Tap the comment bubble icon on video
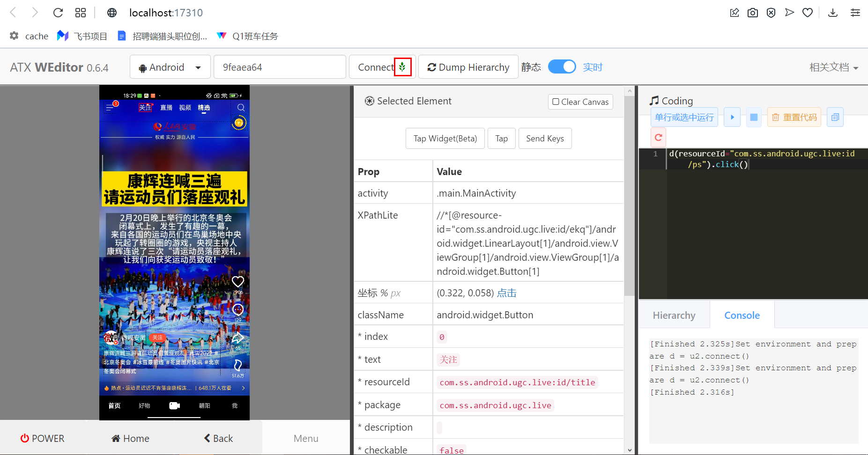Viewport: 868px width, 455px height. click(x=238, y=309)
